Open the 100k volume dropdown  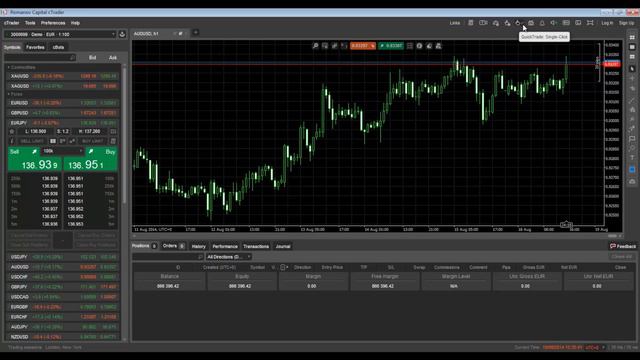pyautogui.click(x=62, y=151)
